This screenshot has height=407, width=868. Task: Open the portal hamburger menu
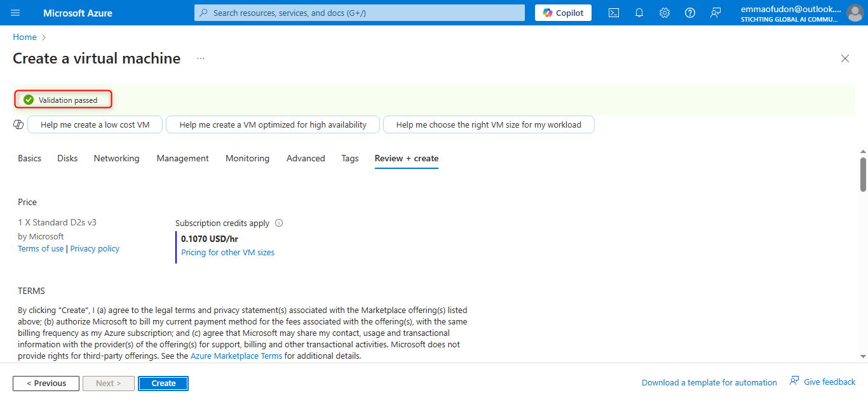click(x=15, y=13)
